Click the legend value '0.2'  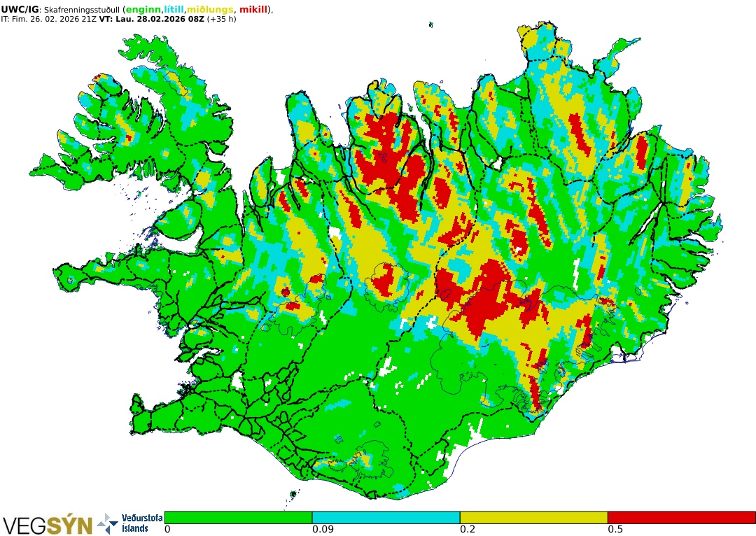468,529
